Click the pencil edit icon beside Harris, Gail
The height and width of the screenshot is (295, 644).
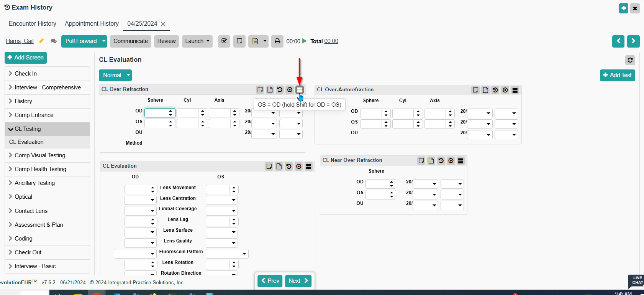pyautogui.click(x=41, y=41)
